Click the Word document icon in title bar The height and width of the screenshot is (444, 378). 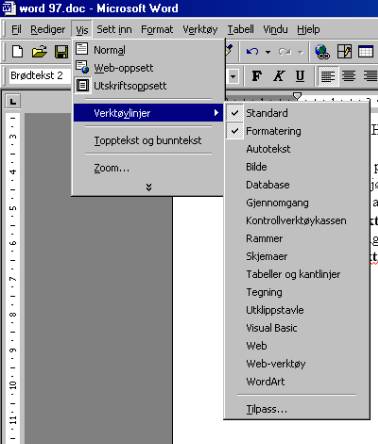pyautogui.click(x=8, y=8)
